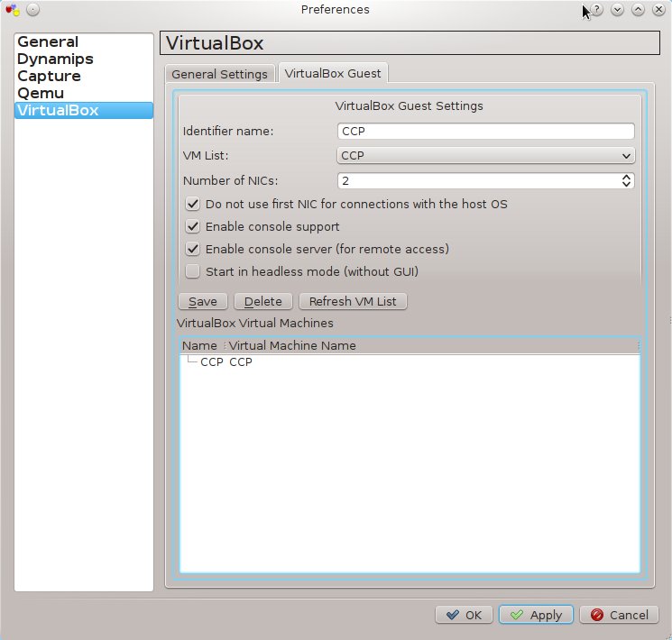The height and width of the screenshot is (640, 672).
Task: Toggle Enable console server checkbox
Action: 193,249
